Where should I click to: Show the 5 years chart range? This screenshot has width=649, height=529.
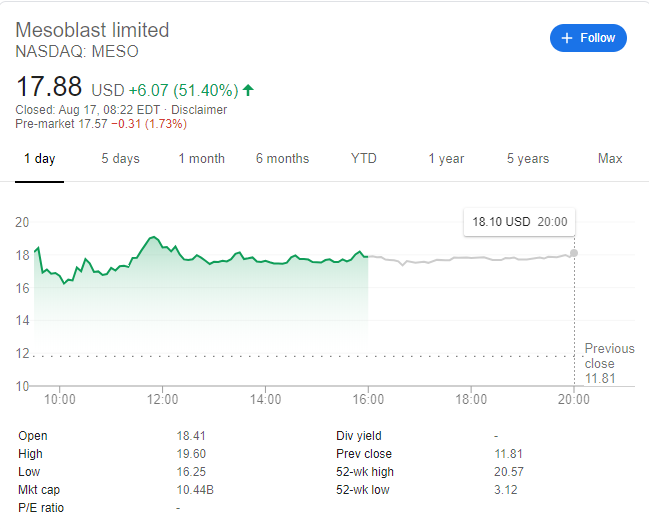(528, 159)
